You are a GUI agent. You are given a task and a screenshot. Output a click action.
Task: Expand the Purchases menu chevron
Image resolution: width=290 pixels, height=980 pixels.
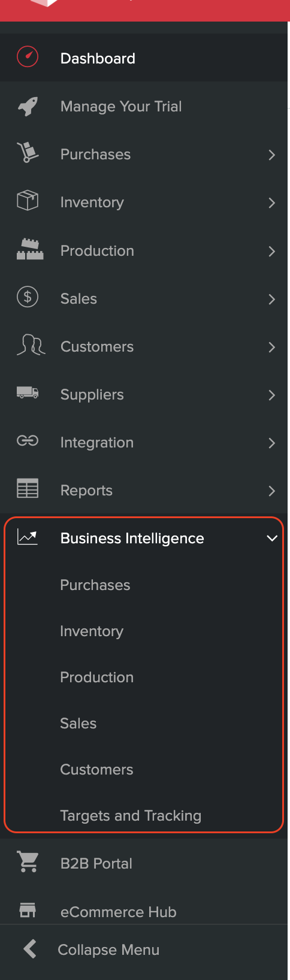coord(272,155)
